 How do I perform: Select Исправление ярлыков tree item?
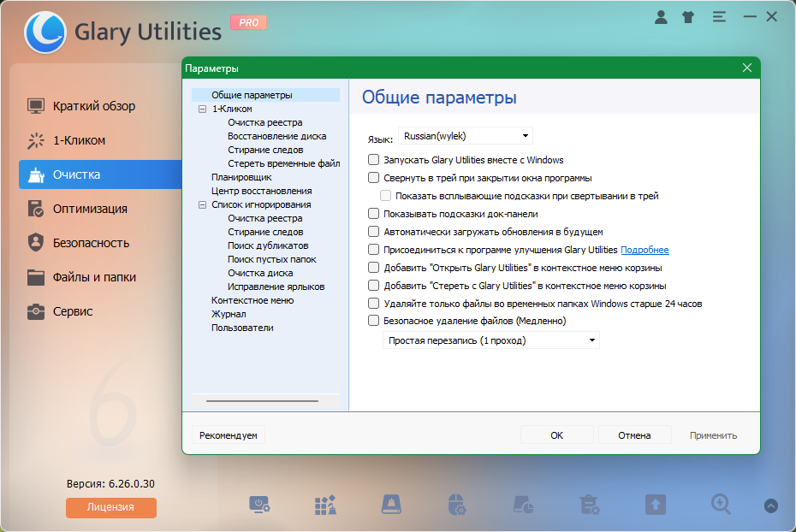(276, 287)
